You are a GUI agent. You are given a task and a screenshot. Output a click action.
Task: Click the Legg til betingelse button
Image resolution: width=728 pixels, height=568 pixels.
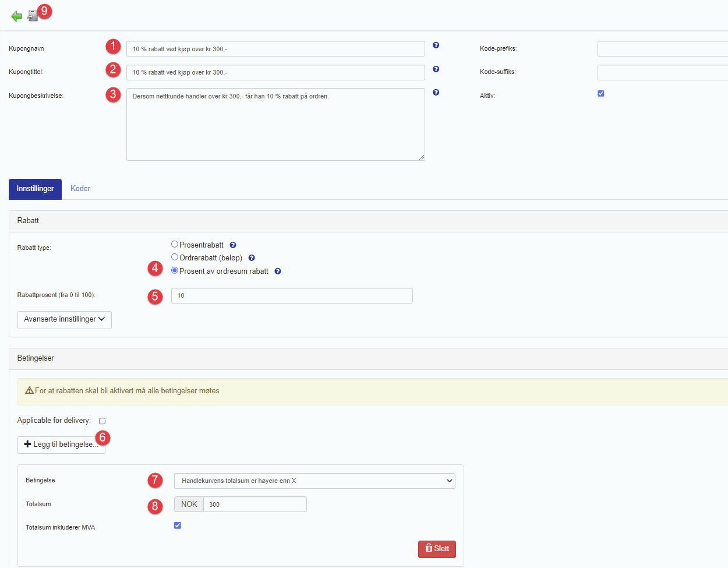61,444
